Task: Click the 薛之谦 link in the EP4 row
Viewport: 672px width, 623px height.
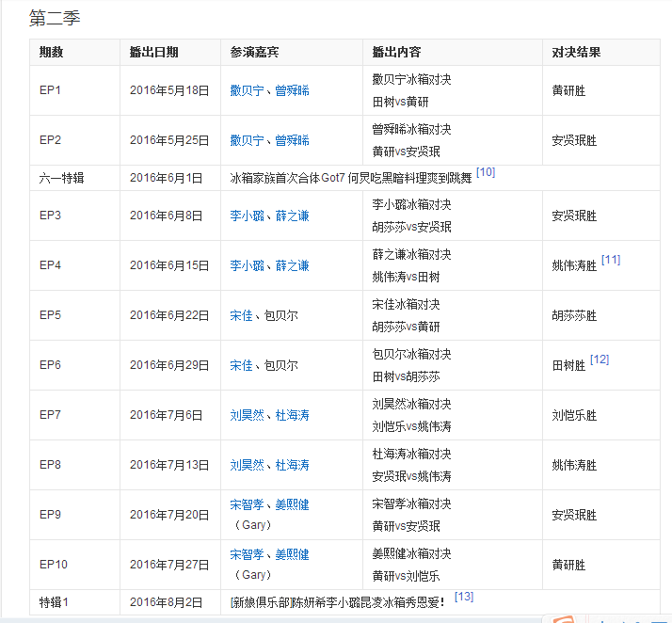Action: coord(292,265)
